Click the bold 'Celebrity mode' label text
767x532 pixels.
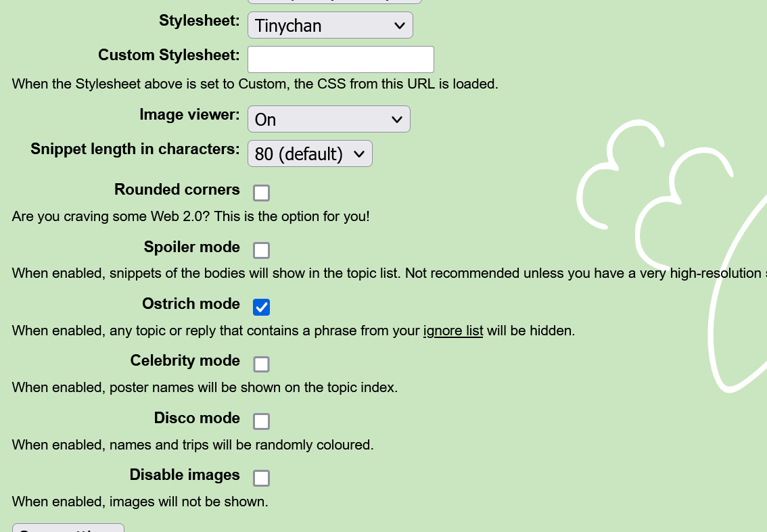185,361
